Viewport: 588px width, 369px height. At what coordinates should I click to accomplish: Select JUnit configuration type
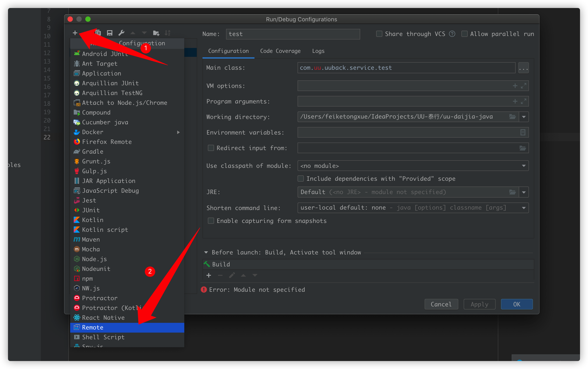pos(127,210)
